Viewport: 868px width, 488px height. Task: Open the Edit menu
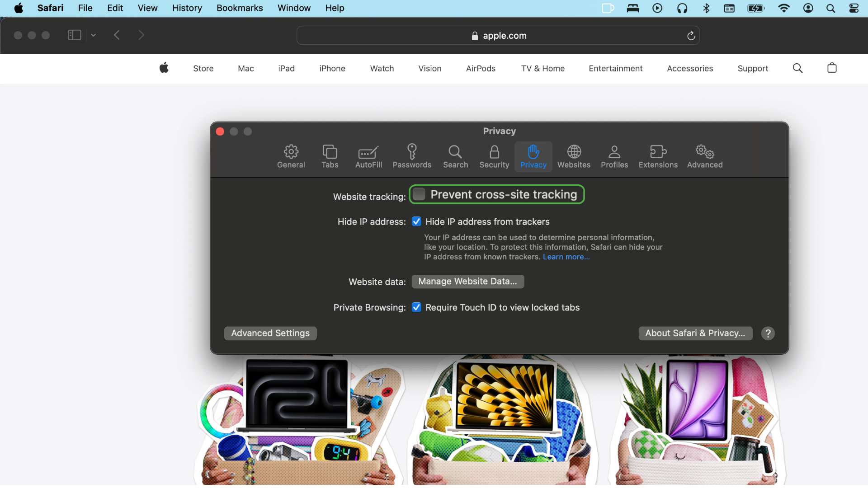pos(115,8)
